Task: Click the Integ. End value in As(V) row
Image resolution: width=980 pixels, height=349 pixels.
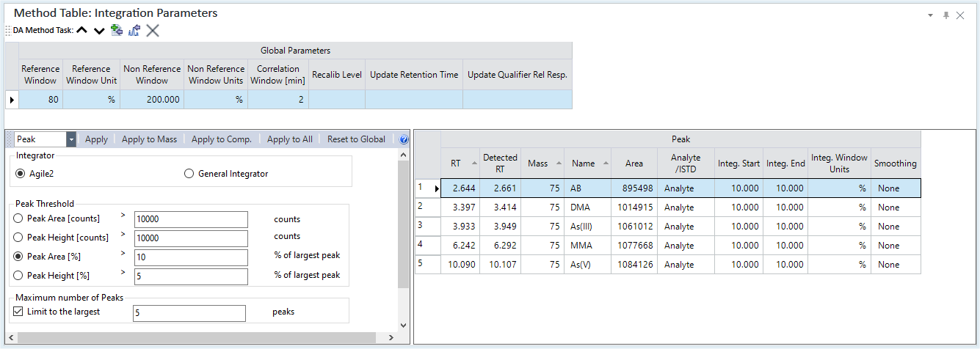Action: 785,265
